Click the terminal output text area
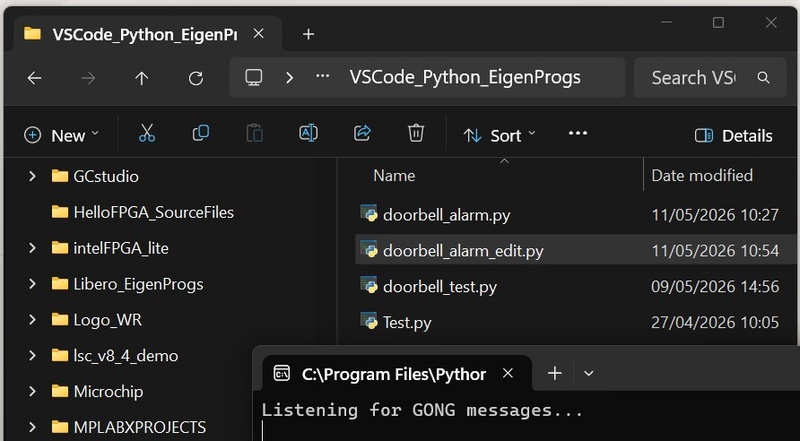 [x=526, y=416]
